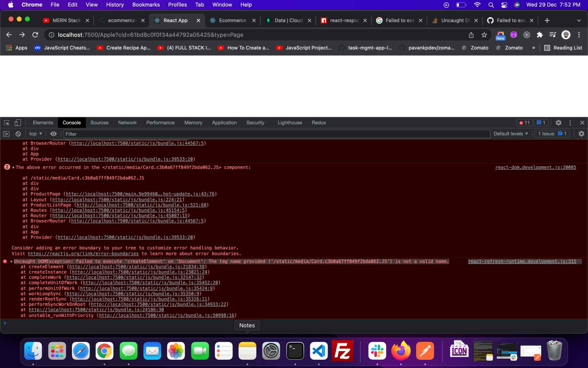Reload the localhost page

[35, 35]
